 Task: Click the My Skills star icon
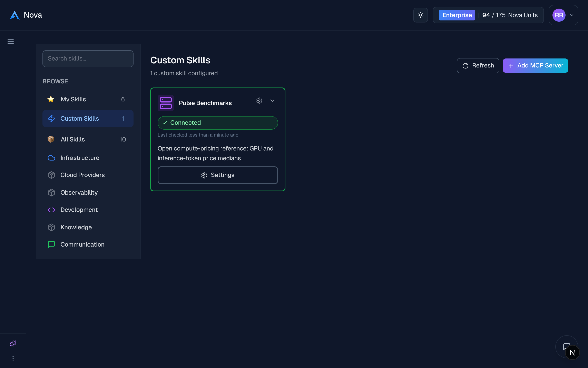[x=51, y=99]
